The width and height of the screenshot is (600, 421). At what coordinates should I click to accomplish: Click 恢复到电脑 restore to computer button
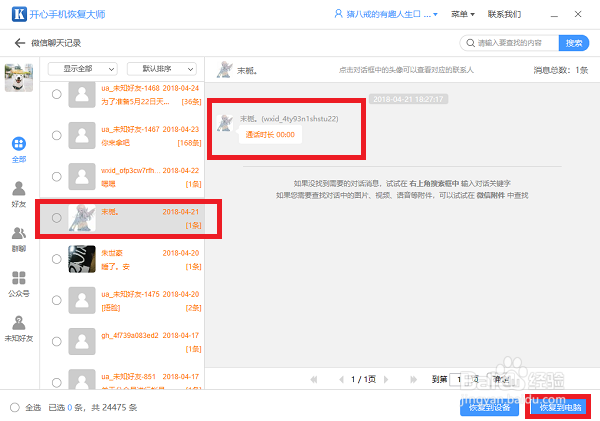point(561,408)
